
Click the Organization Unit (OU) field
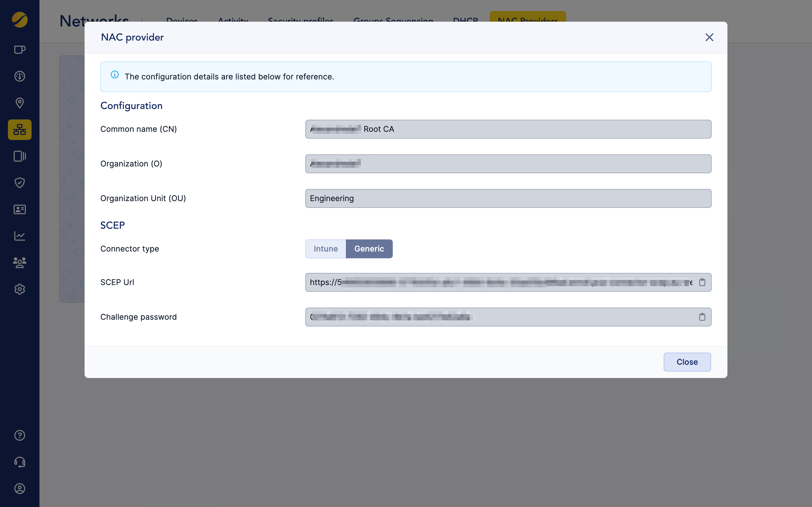pyautogui.click(x=508, y=199)
